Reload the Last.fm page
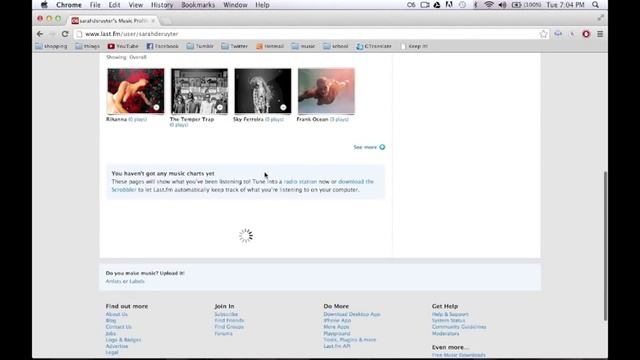This screenshot has height=360, width=640. [x=65, y=34]
